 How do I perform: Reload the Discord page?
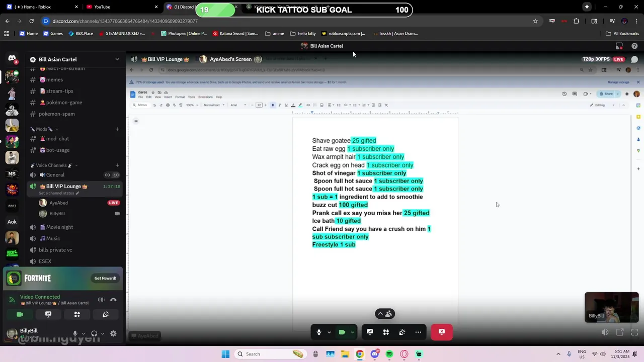click(31, 21)
